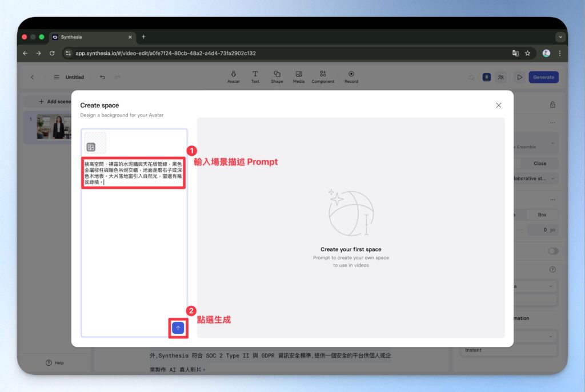
Task: Close the Create space dialog
Action: click(x=498, y=106)
